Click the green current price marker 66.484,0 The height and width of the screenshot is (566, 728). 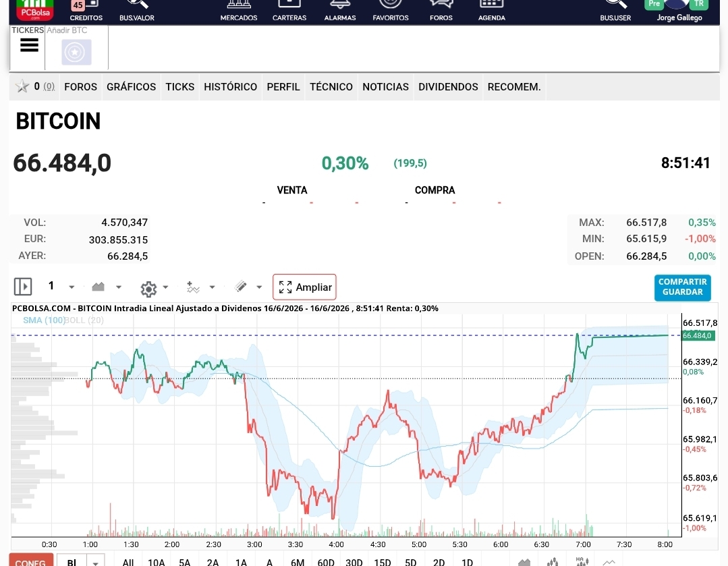698,336
